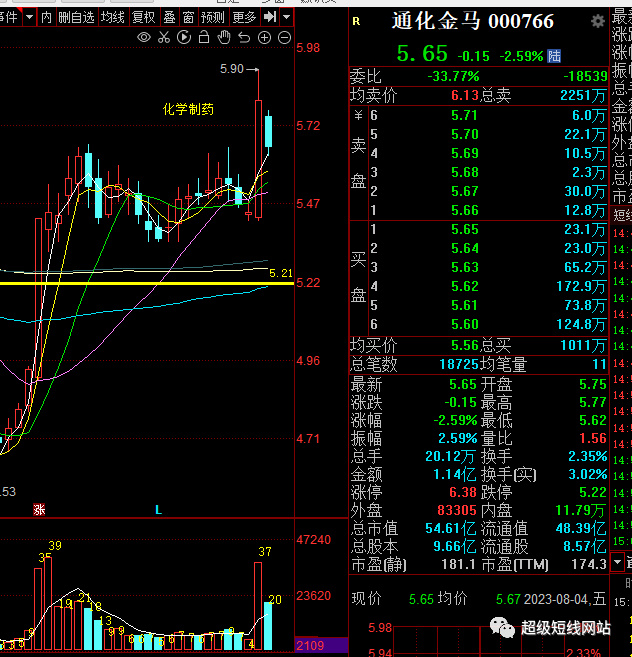Screen dimensions: 632x657
Task: Click the 均卖价 value 6.13
Action: pyautogui.click(x=465, y=96)
